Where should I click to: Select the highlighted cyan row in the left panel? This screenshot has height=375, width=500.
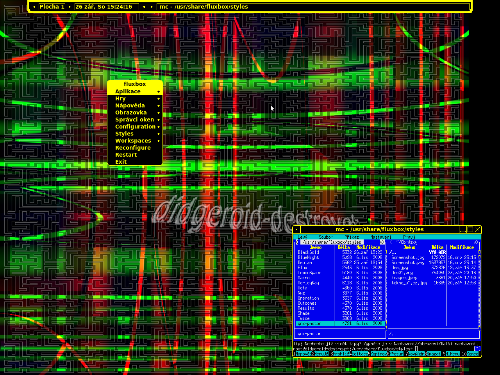click(340, 324)
